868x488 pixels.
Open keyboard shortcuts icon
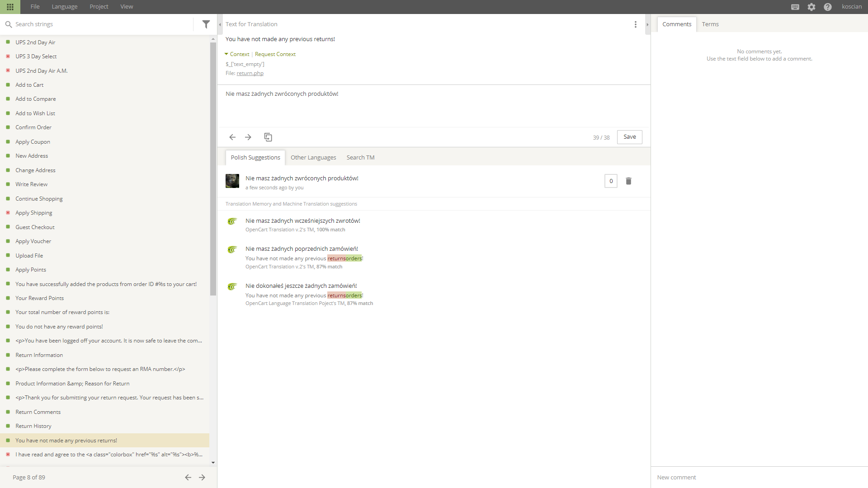(x=795, y=7)
